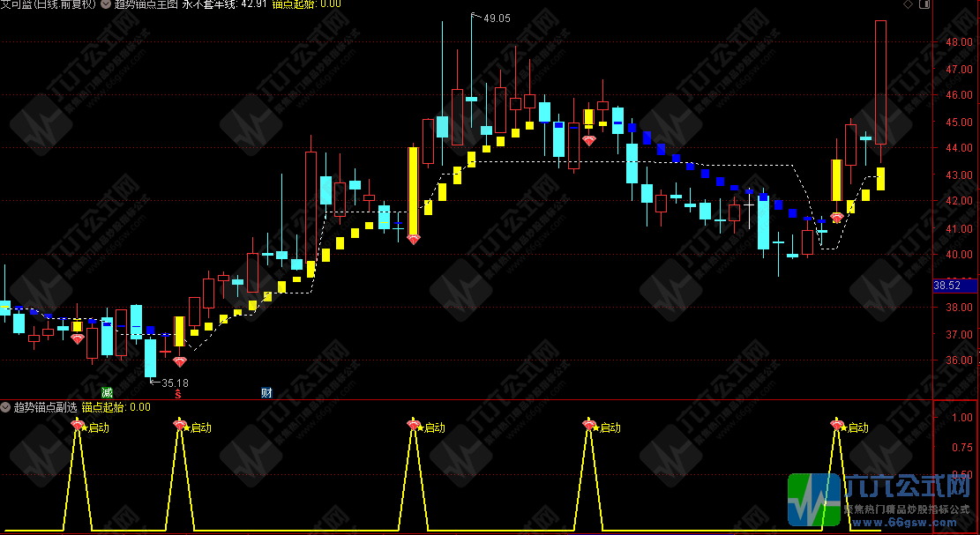980x535 pixels.
Task: Click the gem signal icon near 35.18 low
Action: pyautogui.click(x=180, y=361)
